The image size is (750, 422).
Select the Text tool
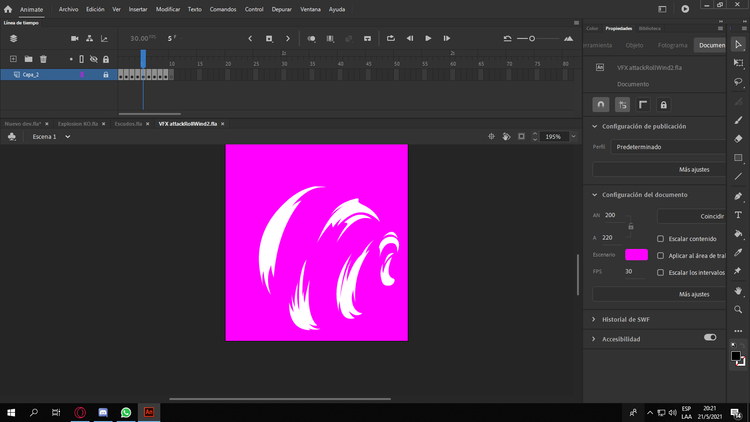738,215
